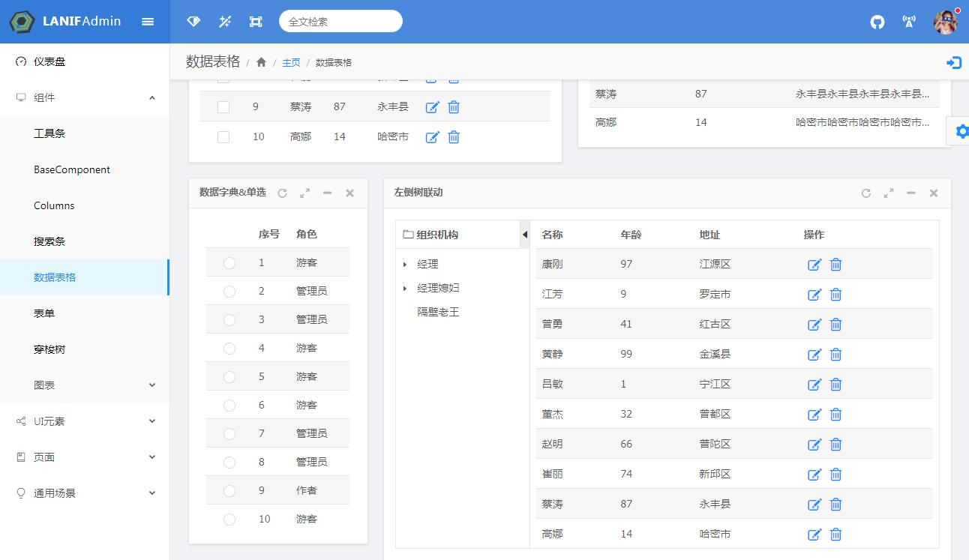Delete the 吕敏 row with trash icon
This screenshot has width=969, height=560.
pos(835,385)
